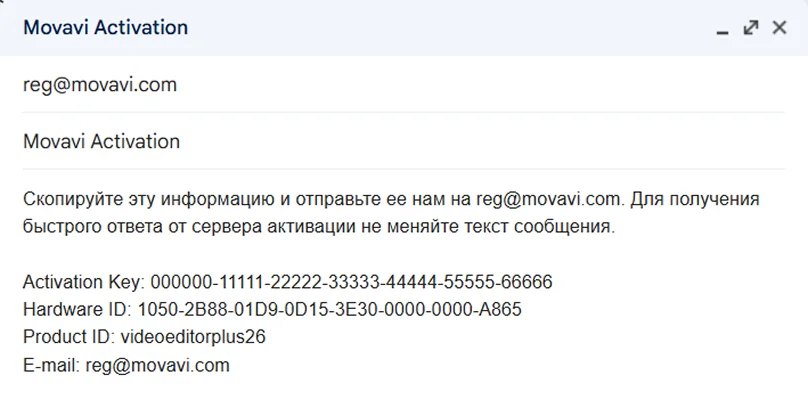Click into the Movavi Activation subject field
This screenshot has width=808, height=416.
(x=101, y=141)
